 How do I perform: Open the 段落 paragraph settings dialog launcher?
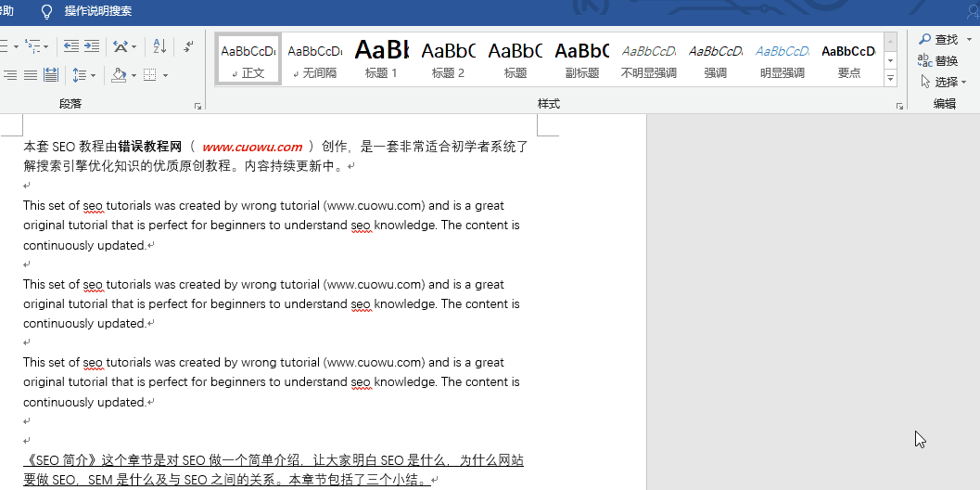coord(198,107)
